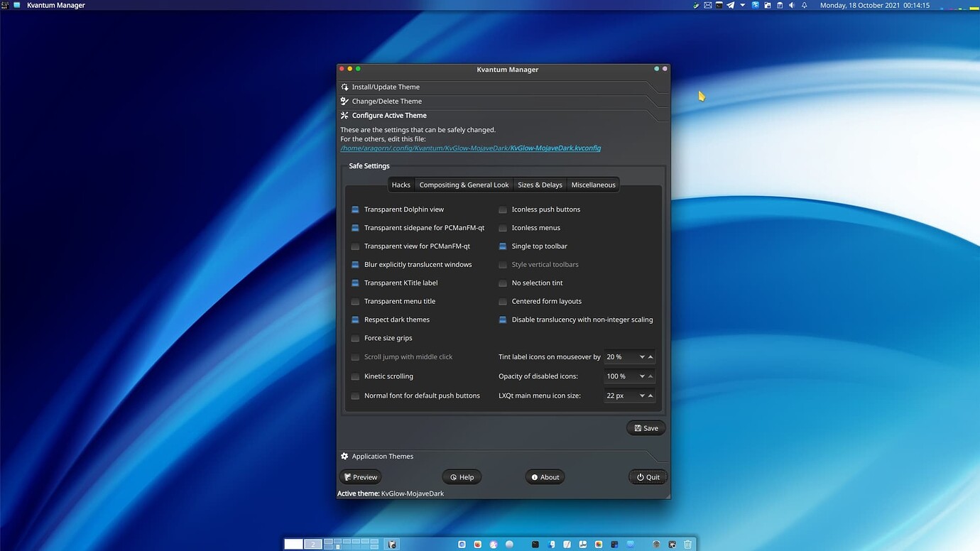The width and height of the screenshot is (980, 551).
Task: Open the mail tray icon
Action: [708, 5]
